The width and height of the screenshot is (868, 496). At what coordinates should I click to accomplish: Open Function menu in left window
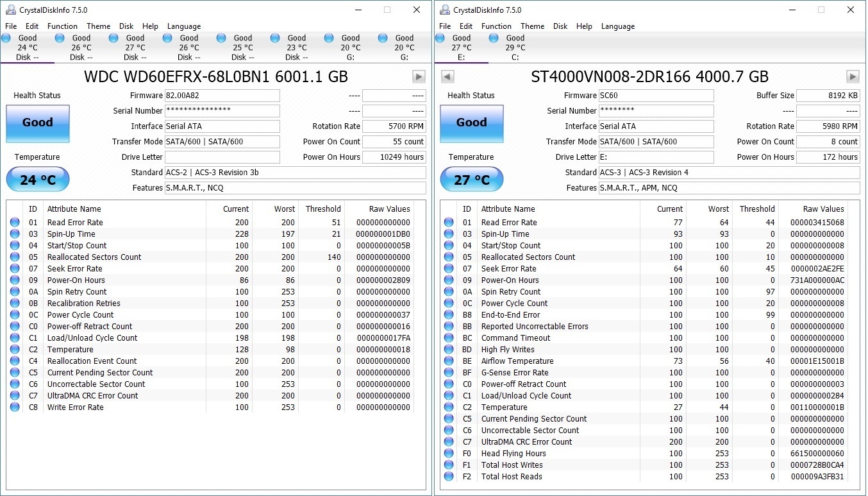(63, 26)
